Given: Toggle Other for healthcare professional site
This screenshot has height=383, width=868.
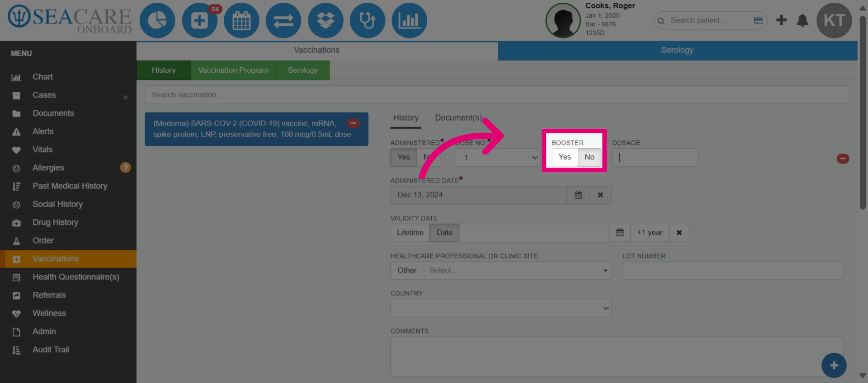Looking at the screenshot, I should (407, 271).
